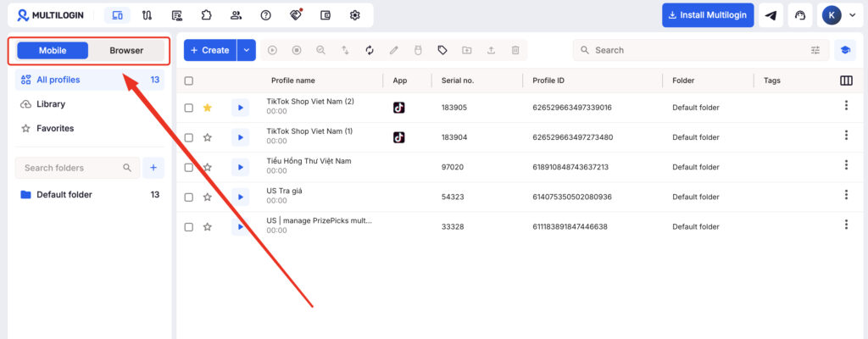The height and width of the screenshot is (339, 868).
Task: Click the Install Multilogin button
Action: pyautogui.click(x=708, y=15)
